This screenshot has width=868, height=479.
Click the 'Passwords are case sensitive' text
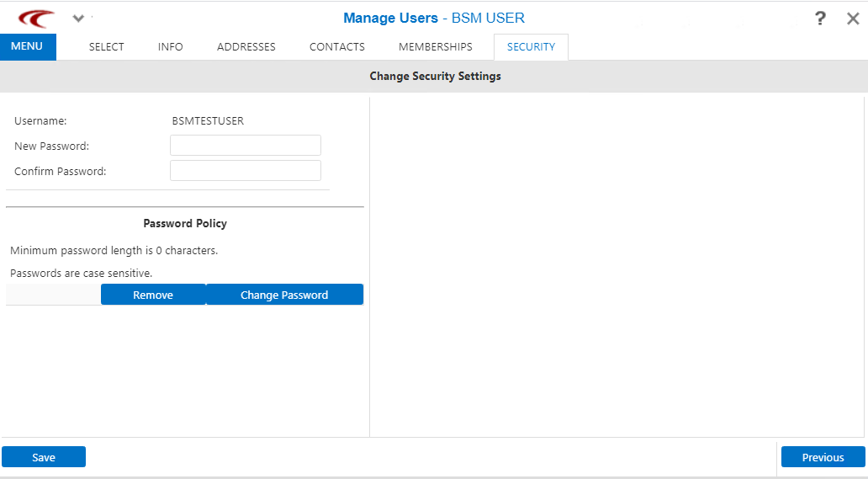click(x=81, y=273)
